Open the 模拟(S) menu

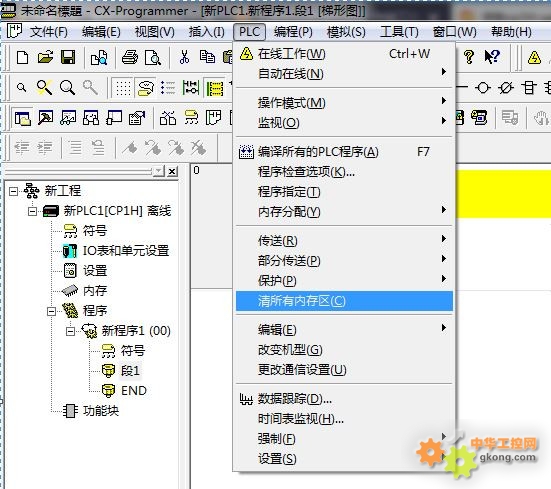click(x=346, y=32)
